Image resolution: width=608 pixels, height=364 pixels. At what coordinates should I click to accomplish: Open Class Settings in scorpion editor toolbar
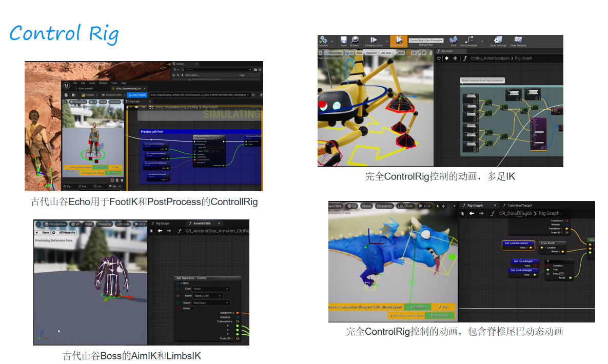[x=498, y=41]
